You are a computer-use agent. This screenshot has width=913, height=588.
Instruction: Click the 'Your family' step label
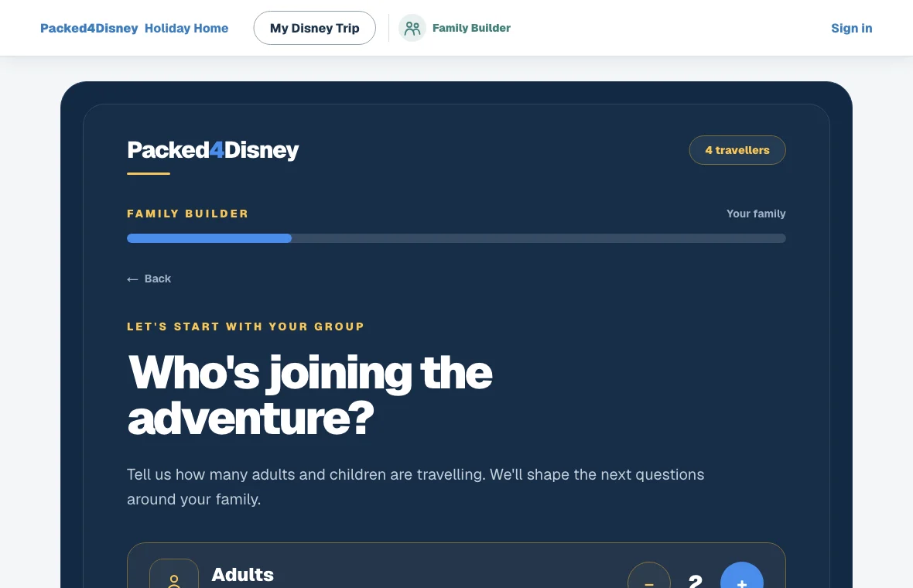tap(756, 214)
